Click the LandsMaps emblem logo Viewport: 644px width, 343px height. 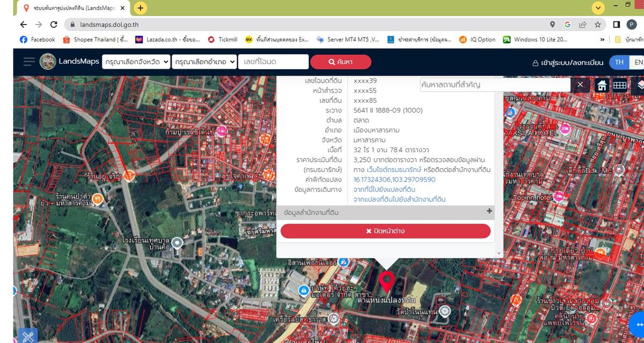(48, 62)
